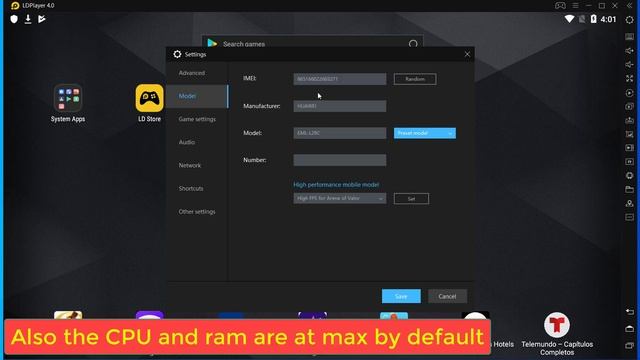Close the Settings dialog with X
The image size is (640, 360).
(467, 54)
